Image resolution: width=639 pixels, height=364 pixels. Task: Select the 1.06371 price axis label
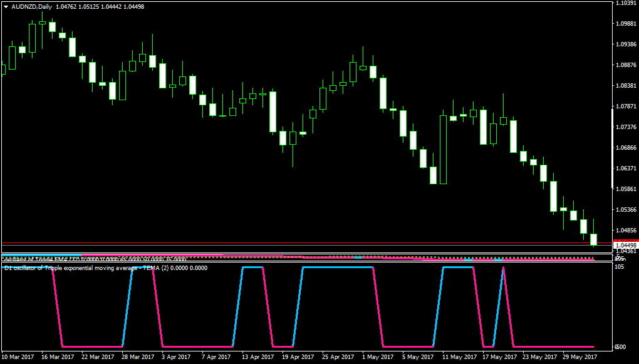point(626,169)
